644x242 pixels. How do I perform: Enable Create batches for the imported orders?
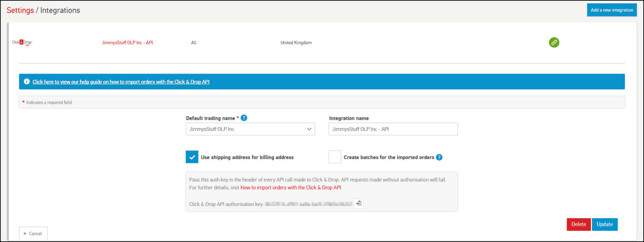coord(334,157)
